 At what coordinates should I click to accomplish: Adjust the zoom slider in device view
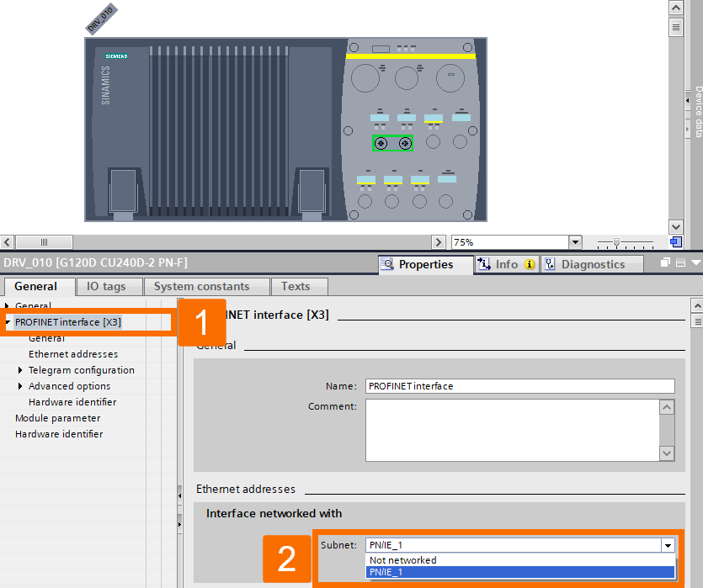tap(616, 243)
